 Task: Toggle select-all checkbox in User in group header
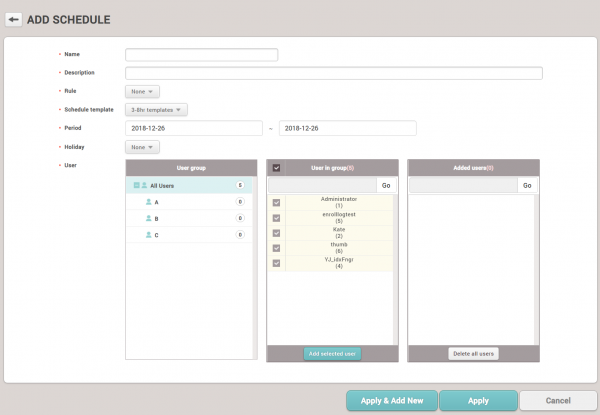coord(276,168)
